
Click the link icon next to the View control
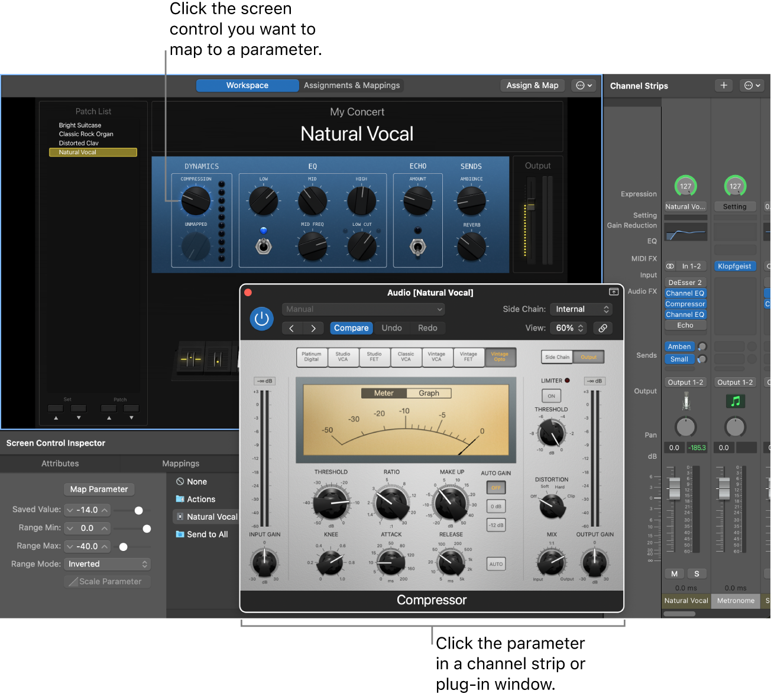point(602,328)
